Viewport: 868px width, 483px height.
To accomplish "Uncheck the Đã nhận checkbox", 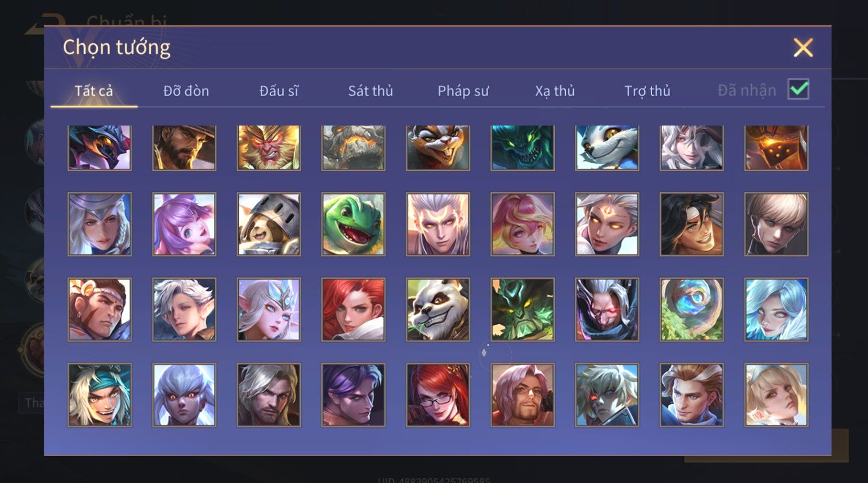I will pos(798,89).
